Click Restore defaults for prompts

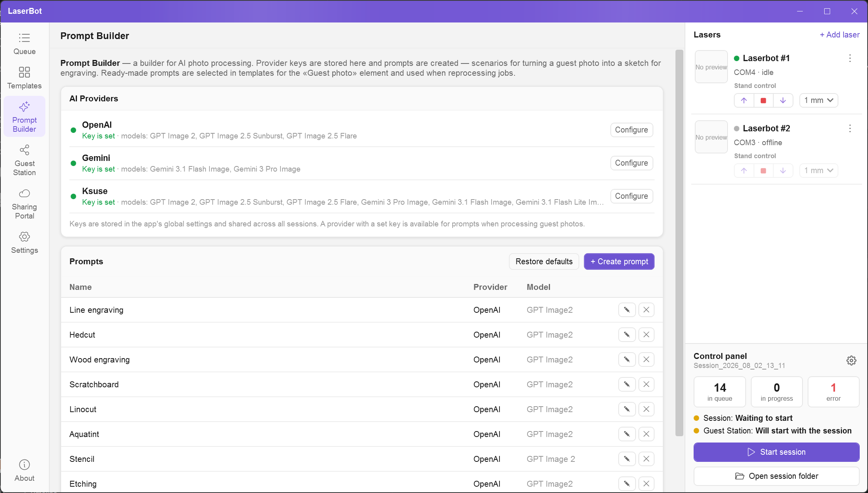coord(544,262)
